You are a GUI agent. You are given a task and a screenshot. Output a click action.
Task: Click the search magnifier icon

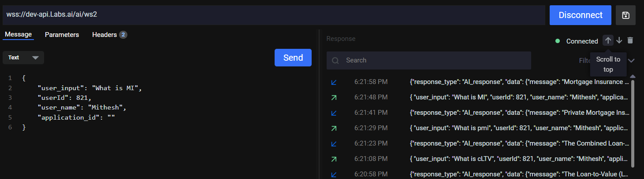point(335,60)
